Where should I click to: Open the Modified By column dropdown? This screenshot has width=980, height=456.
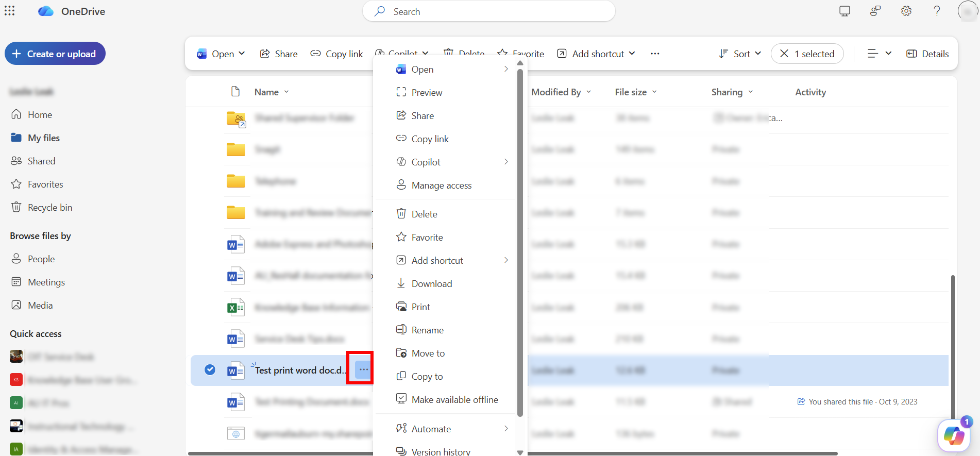point(589,92)
